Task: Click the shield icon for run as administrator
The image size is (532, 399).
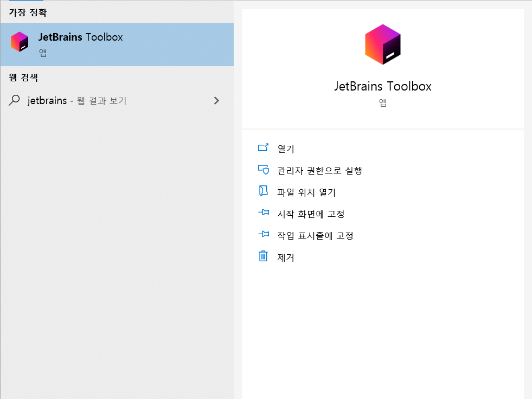Action: 263,169
